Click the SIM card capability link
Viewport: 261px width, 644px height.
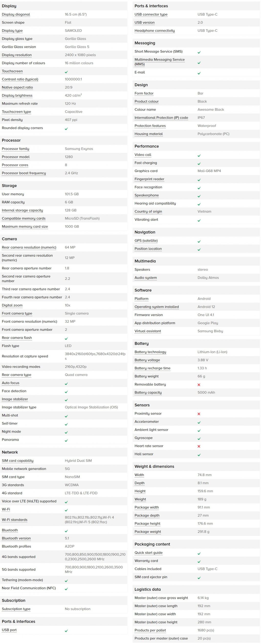[x=18, y=461]
